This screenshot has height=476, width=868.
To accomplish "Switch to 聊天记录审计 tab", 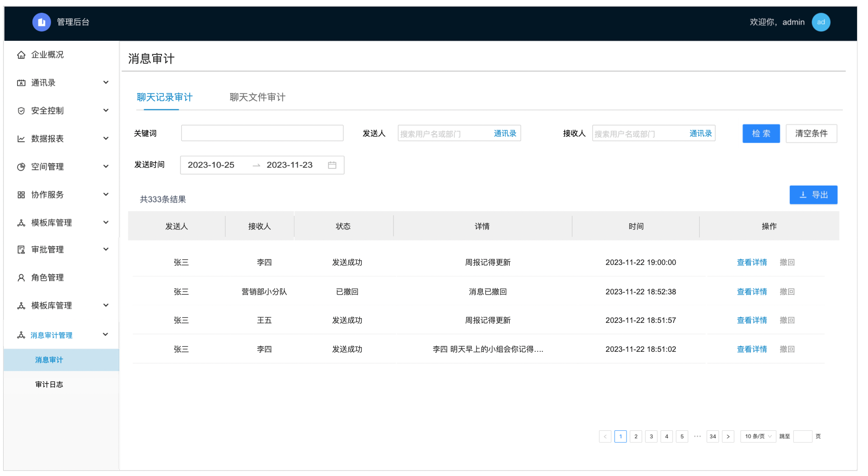I will [165, 97].
